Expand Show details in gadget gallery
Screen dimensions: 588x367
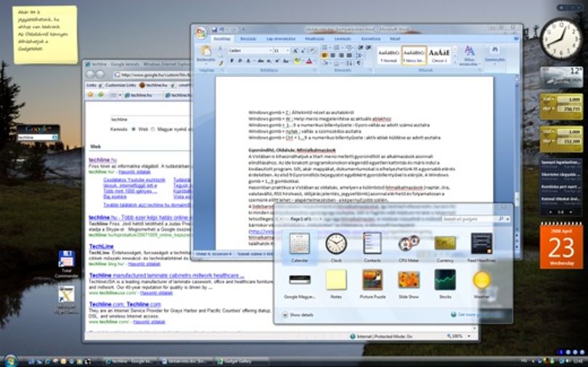(x=298, y=315)
